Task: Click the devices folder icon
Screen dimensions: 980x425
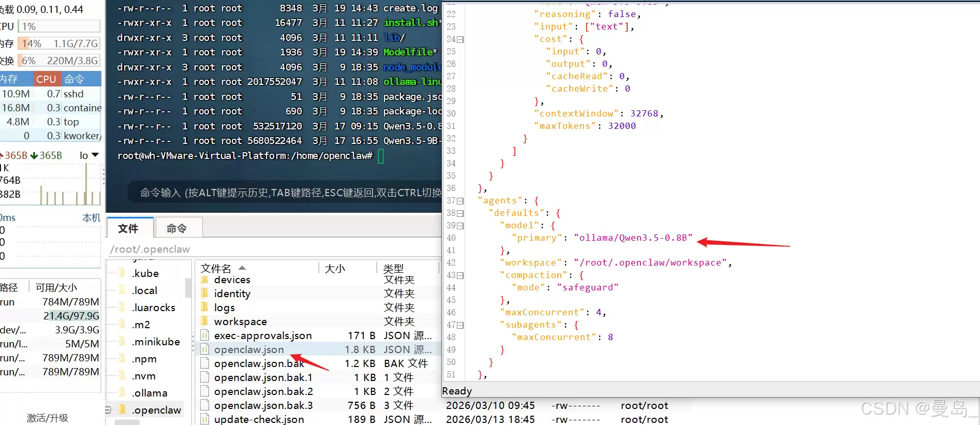Action: 205,280
